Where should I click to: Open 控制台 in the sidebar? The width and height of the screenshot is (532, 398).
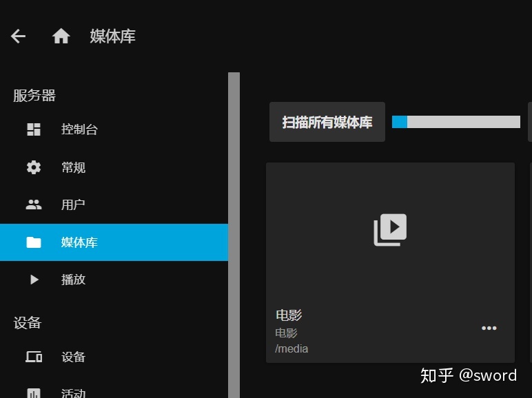click(114, 129)
